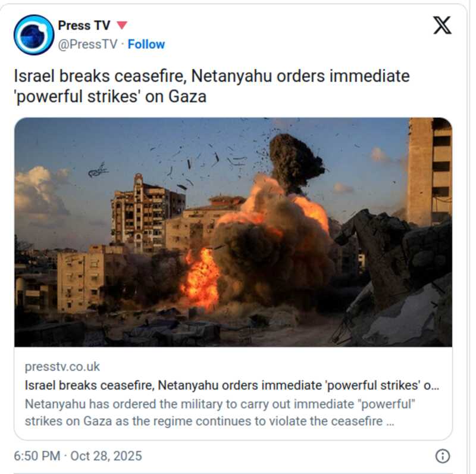Follow the Press TV account
Viewport: 476px width, 474px height.
click(146, 44)
